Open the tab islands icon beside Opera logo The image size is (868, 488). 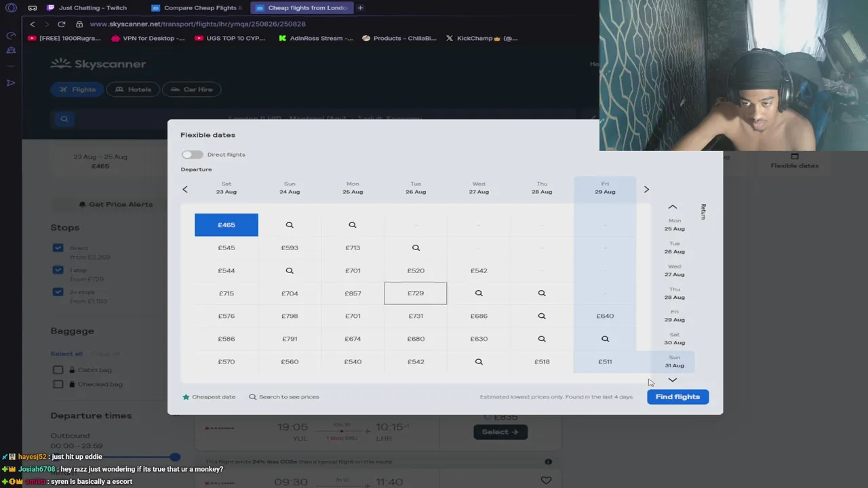pyautogui.click(x=33, y=8)
